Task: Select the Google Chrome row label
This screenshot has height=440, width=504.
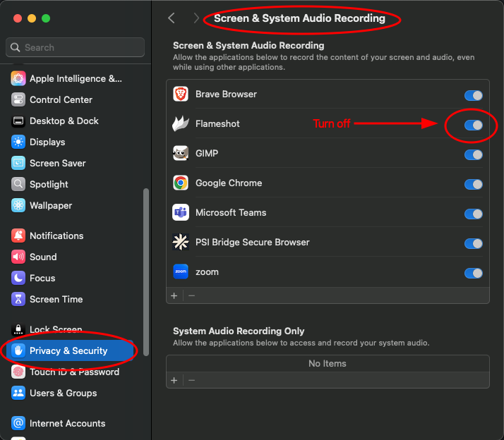Action: coord(229,183)
